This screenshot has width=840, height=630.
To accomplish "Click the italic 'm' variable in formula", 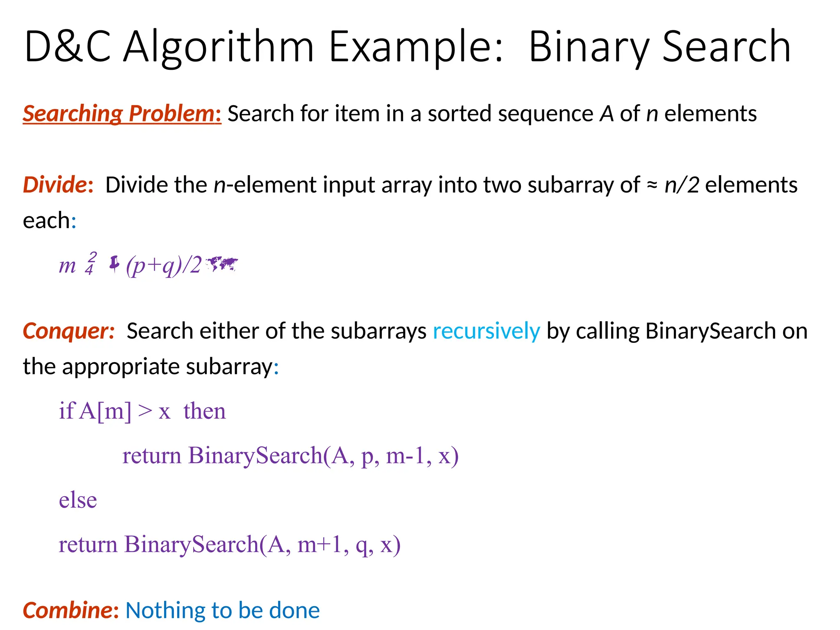I will (67, 266).
